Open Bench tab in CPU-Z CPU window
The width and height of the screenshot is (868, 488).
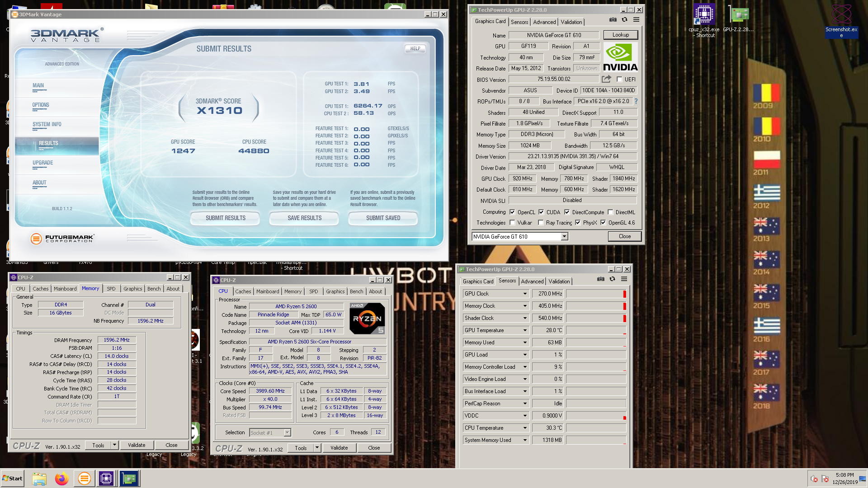pos(356,291)
